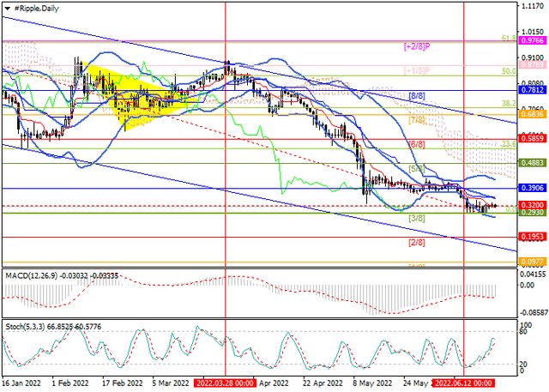Select the 61.8 Fibonacci level label
Image resolution: width=549 pixels, height=392 pixels.
pos(509,38)
